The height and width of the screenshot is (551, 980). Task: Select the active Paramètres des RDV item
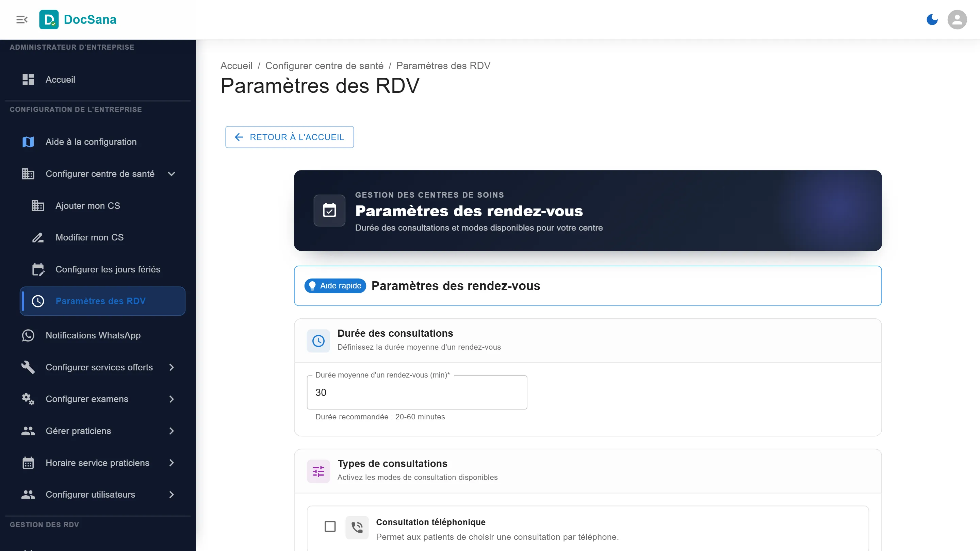(103, 301)
